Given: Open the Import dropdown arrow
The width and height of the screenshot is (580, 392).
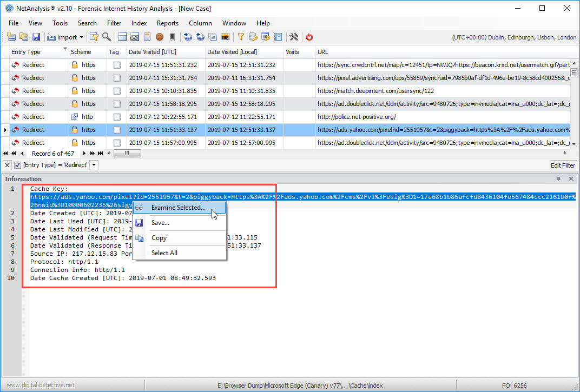Looking at the screenshot, I should (81, 37).
